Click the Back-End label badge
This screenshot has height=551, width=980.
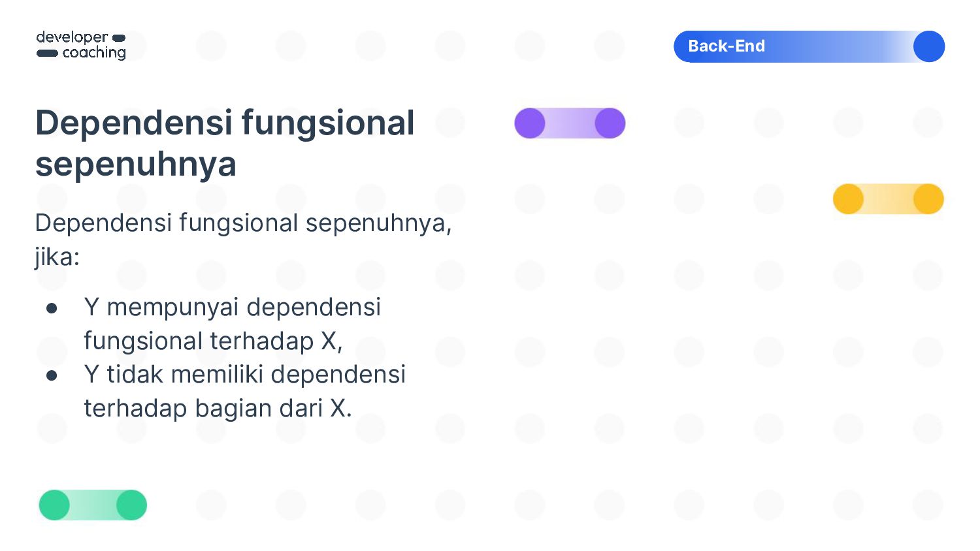click(x=809, y=46)
